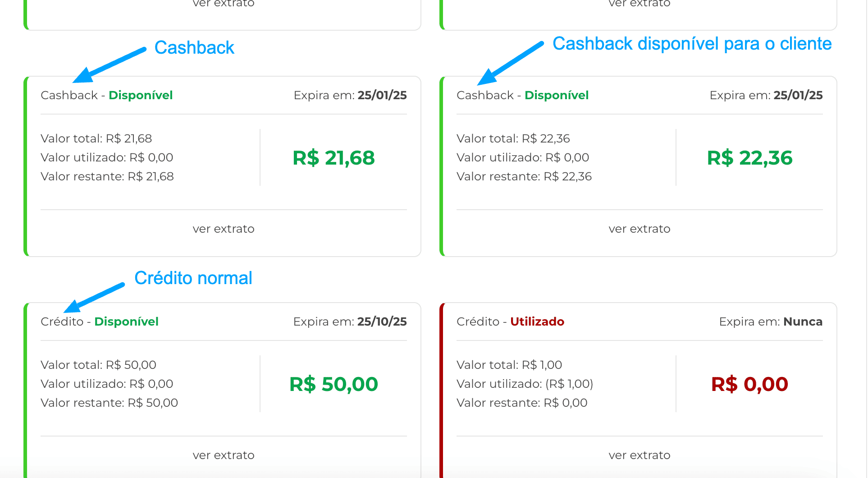This screenshot has width=868, height=478.
Task: Select the 'Cashback - Disponível' card header on the left
Action: coord(107,95)
